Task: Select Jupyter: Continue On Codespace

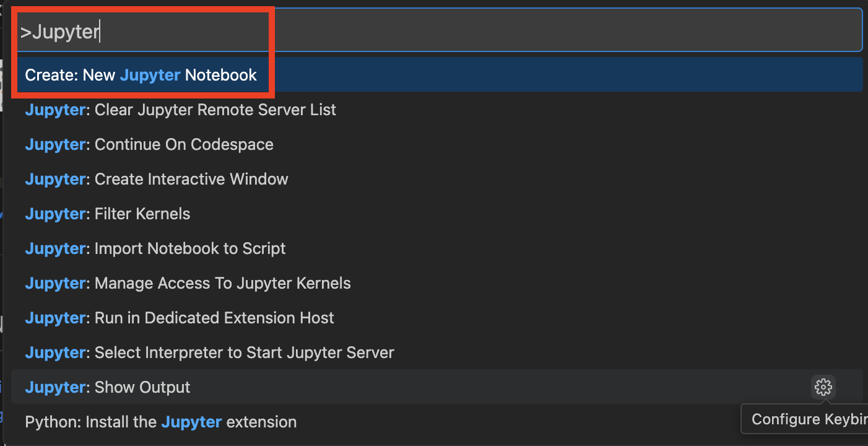Action: (436, 144)
